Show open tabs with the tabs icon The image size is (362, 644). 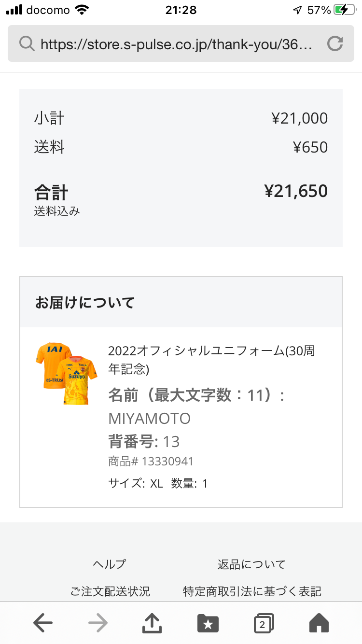pos(264,623)
